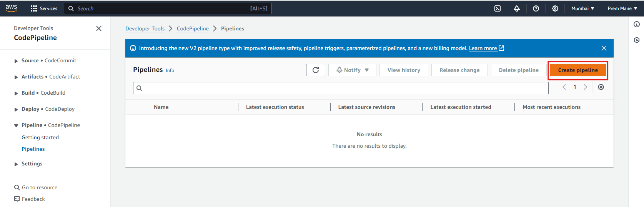Click the Go to resource search icon
Viewport: 644px width, 207px height.
17,187
